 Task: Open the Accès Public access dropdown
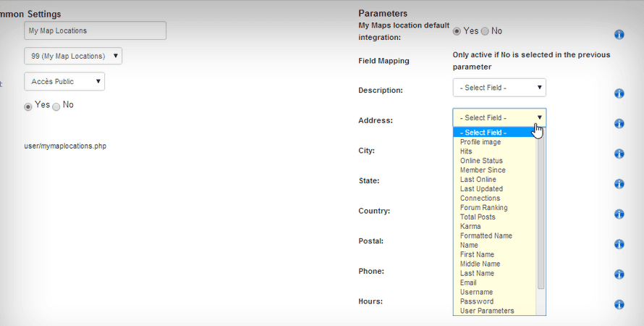(64, 81)
